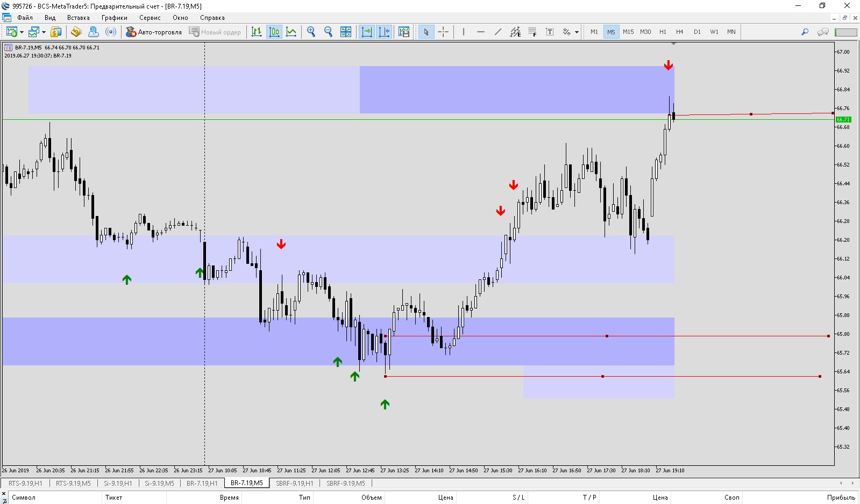The image size is (860, 504).
Task: Open the templates icon
Action: pyautogui.click(x=404, y=32)
